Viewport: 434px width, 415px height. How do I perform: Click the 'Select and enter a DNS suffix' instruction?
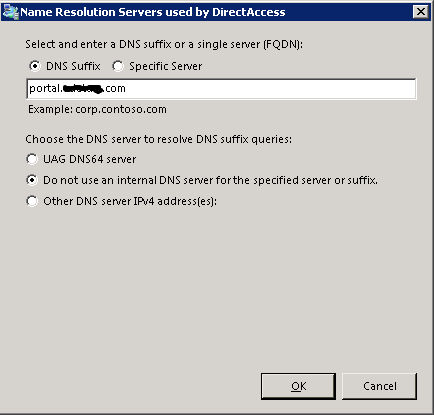[164, 44]
